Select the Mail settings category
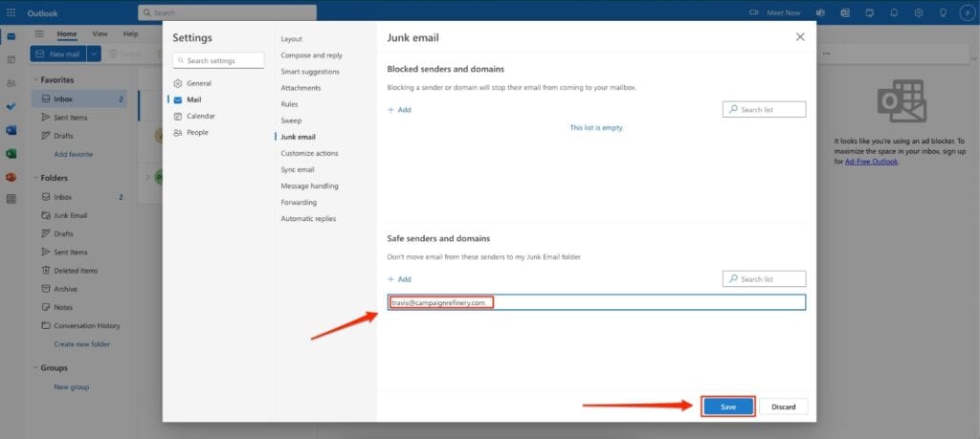This screenshot has height=439, width=980. (x=193, y=99)
